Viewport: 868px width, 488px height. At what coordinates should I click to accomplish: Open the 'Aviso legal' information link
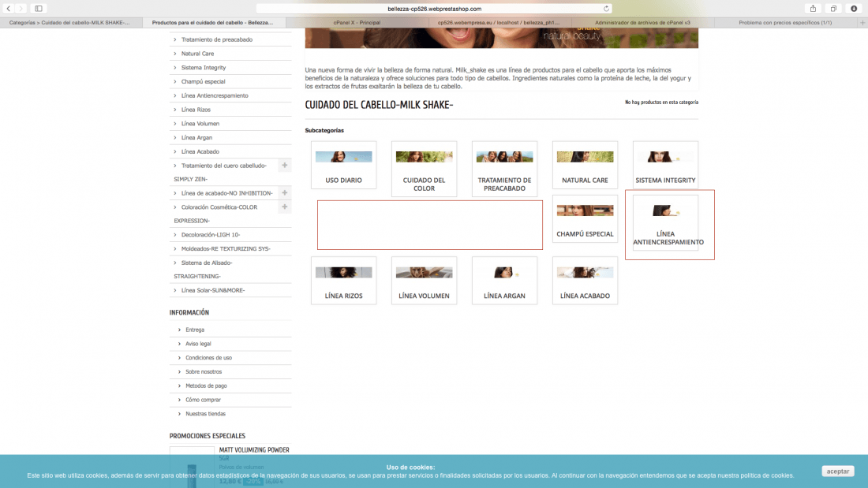pos(197,344)
